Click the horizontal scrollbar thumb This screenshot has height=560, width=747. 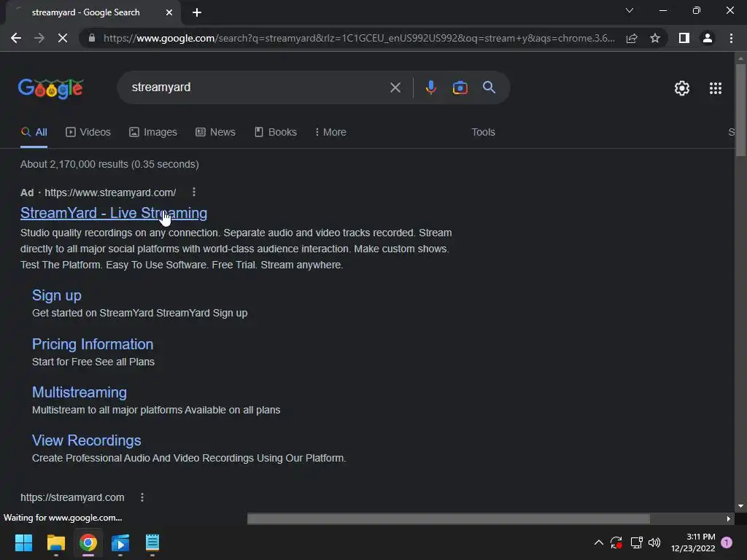point(449,518)
